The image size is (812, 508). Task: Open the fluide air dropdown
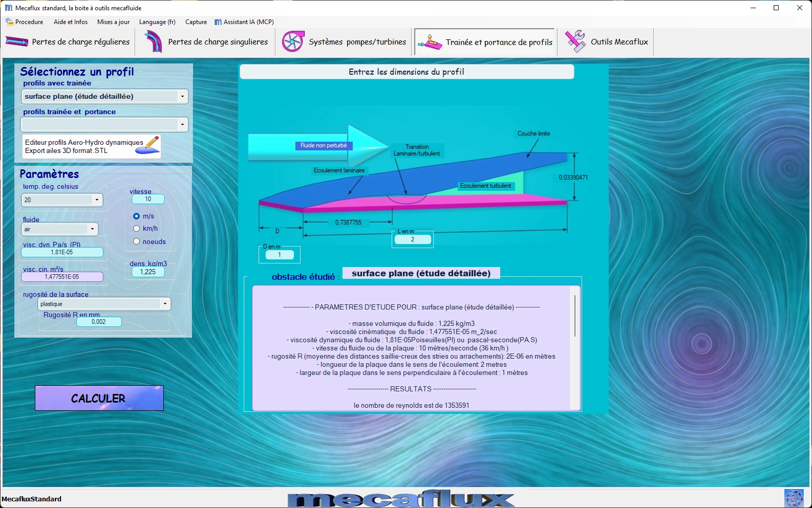pos(92,229)
